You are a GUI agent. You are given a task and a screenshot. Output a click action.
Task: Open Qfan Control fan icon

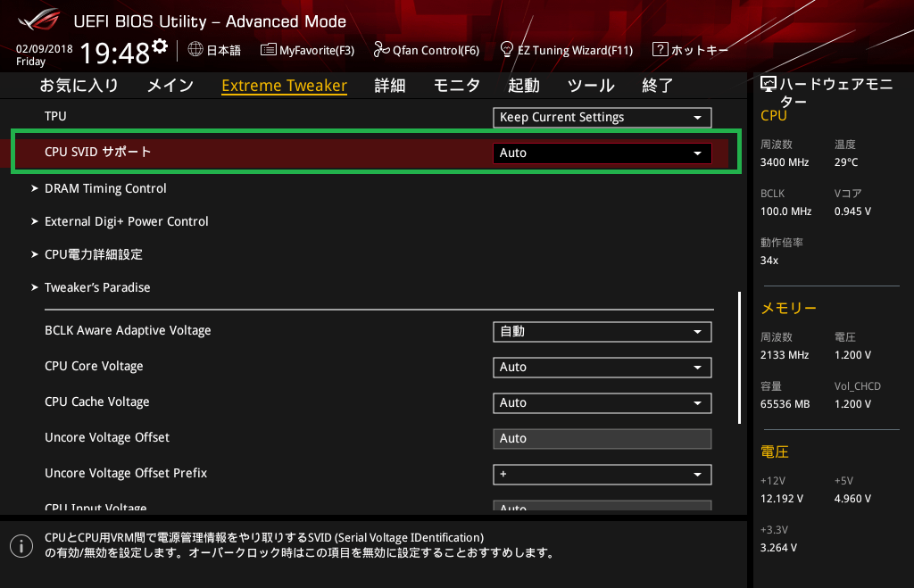381,50
